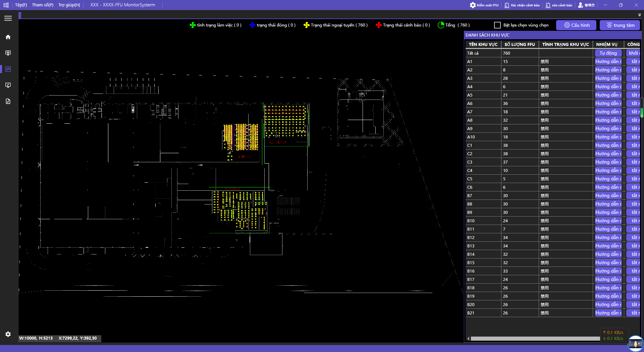This screenshot has width=644, height=352.
Task: Open the monitor edit sidebar icon
Action: point(8,85)
